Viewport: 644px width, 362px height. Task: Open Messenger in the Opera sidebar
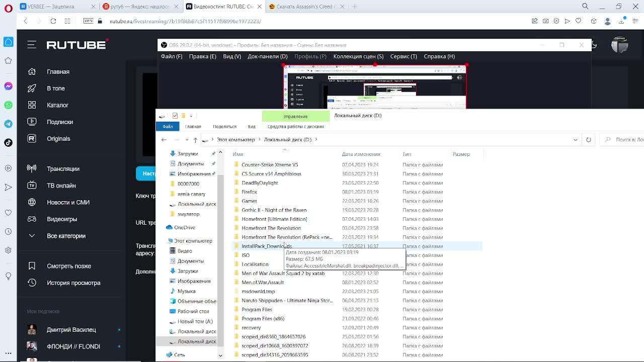[8, 86]
